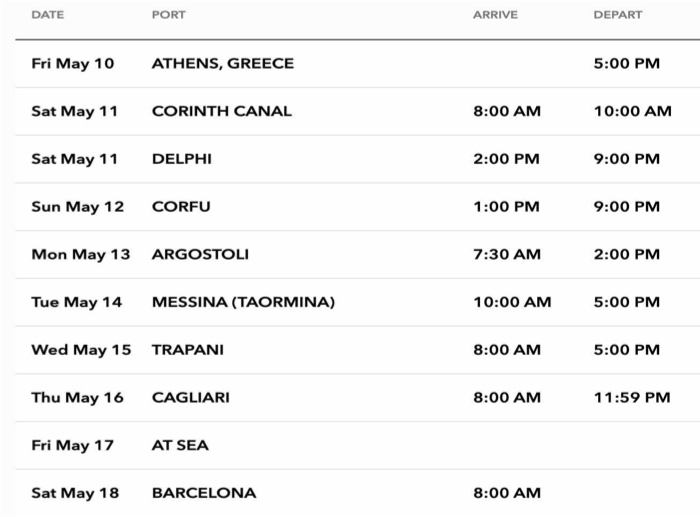
Task: Click the DELPHI port name
Action: coord(182,159)
